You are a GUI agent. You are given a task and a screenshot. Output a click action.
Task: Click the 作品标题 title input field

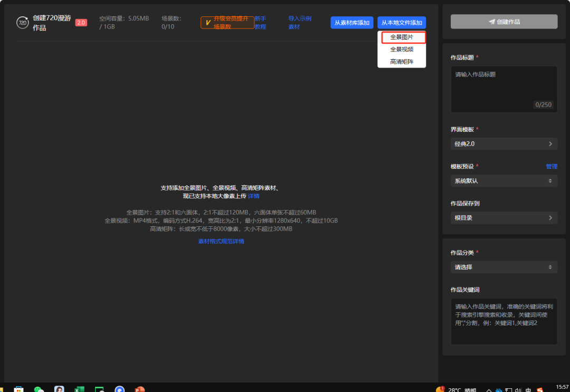[503, 90]
